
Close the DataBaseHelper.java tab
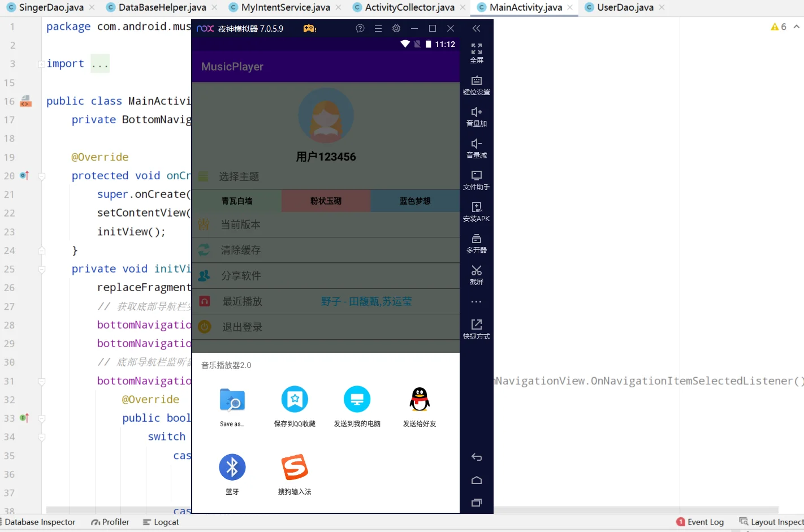click(214, 7)
